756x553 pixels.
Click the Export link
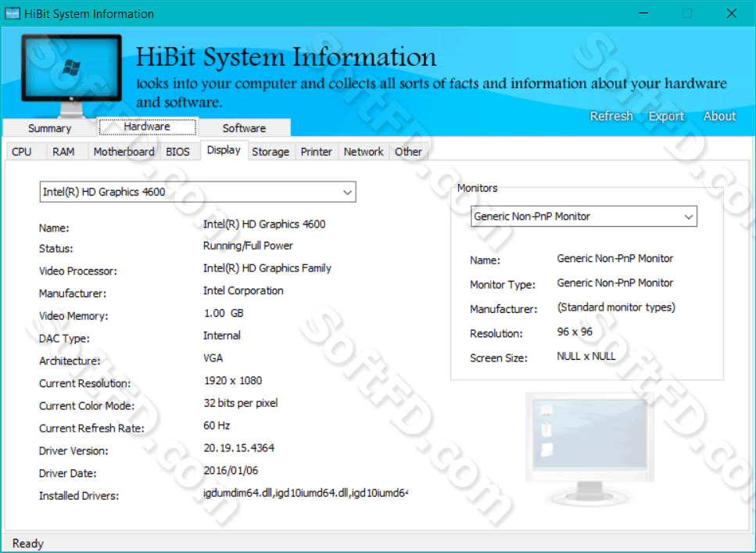pyautogui.click(x=666, y=117)
